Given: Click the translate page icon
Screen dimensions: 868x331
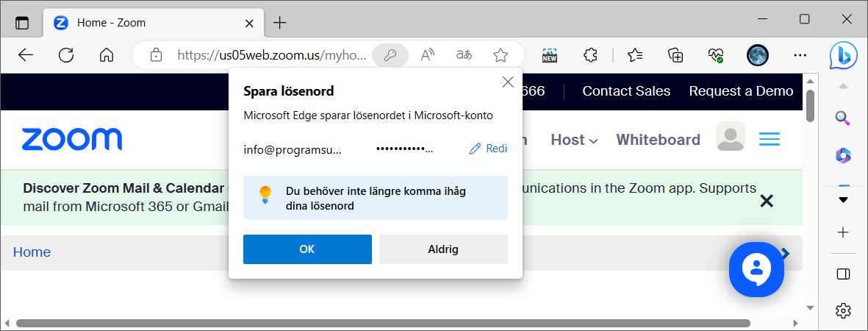Looking at the screenshot, I should 464,55.
